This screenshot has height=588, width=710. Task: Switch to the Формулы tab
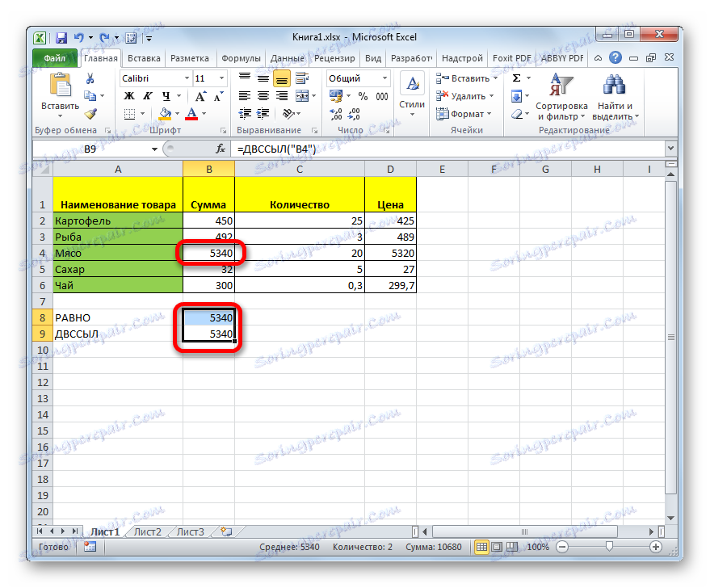(241, 58)
